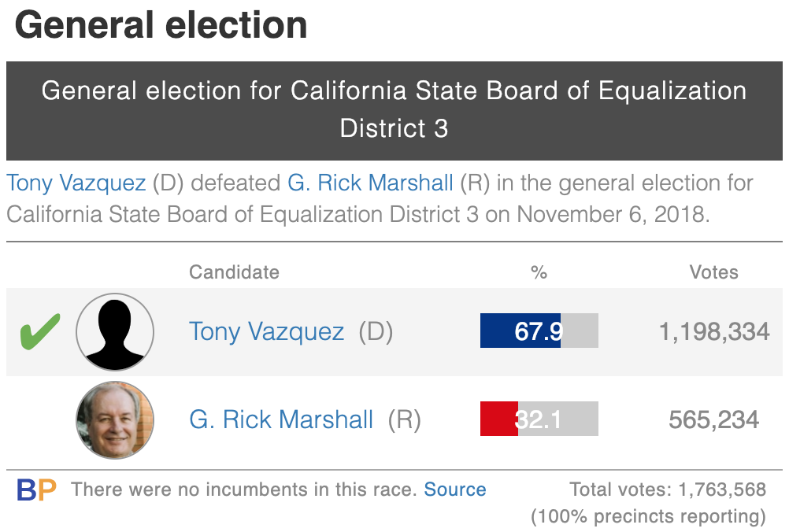The height and width of the screenshot is (532, 789).
Task: Click the green winner checkmark icon
Action: 39,331
